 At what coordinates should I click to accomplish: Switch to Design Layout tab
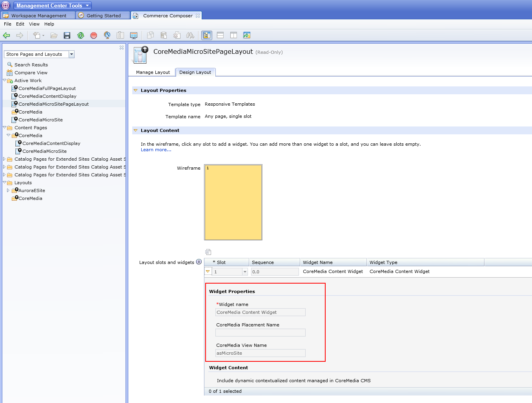(x=195, y=72)
